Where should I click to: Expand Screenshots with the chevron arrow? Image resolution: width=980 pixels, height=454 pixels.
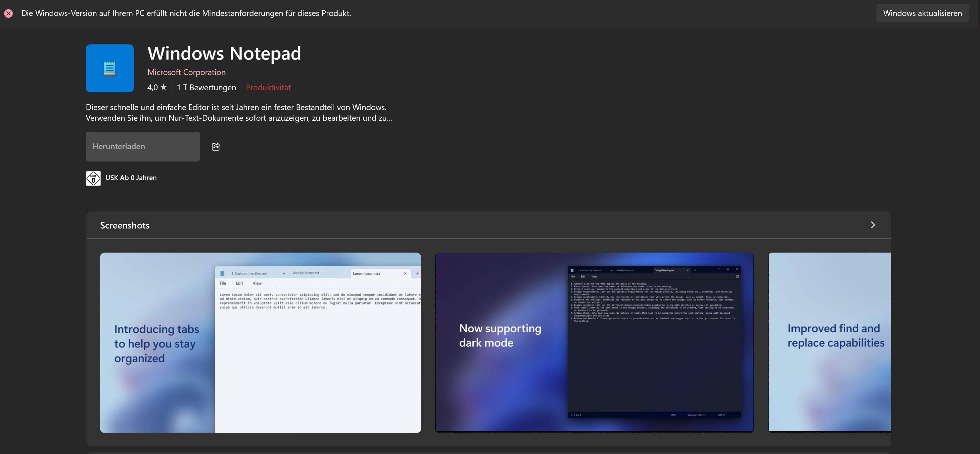(x=873, y=225)
